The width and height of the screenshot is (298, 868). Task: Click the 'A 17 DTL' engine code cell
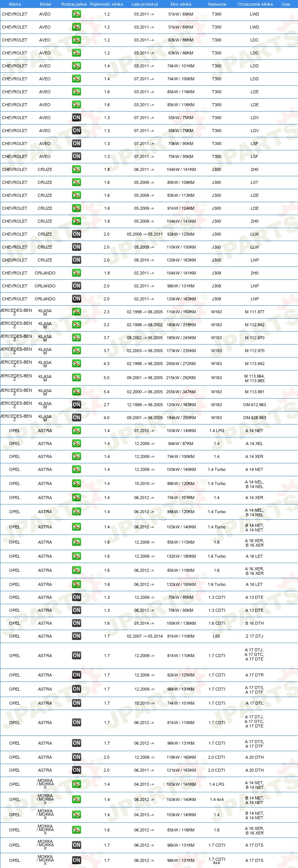[x=254, y=703]
